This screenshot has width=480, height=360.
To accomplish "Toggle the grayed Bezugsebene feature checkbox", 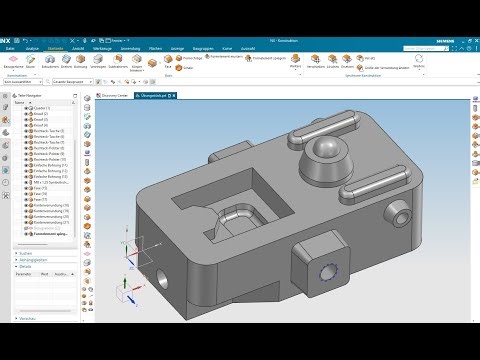I will [x=26, y=228].
